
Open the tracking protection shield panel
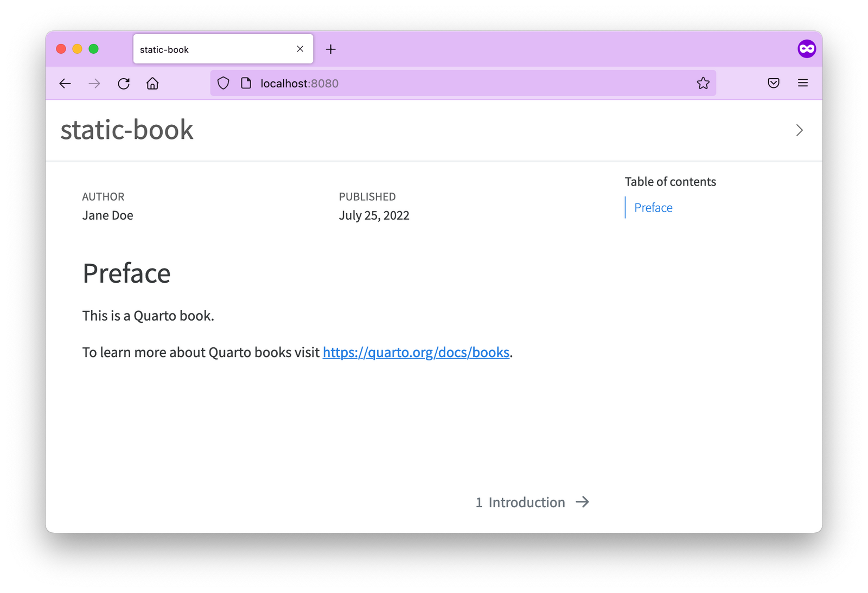(x=223, y=83)
